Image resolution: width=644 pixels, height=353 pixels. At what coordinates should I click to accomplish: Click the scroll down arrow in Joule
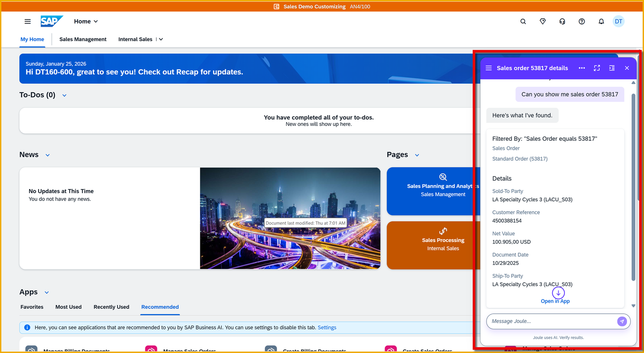(633, 306)
